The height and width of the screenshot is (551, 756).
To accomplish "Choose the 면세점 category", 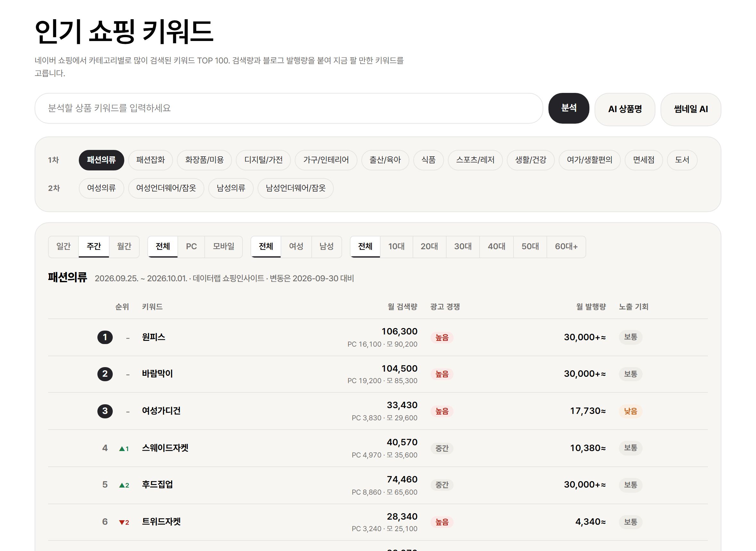I will pyautogui.click(x=643, y=160).
